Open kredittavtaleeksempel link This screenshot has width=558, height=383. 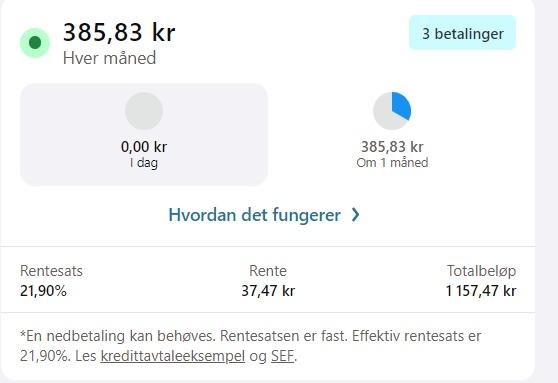pyautogui.click(x=173, y=356)
